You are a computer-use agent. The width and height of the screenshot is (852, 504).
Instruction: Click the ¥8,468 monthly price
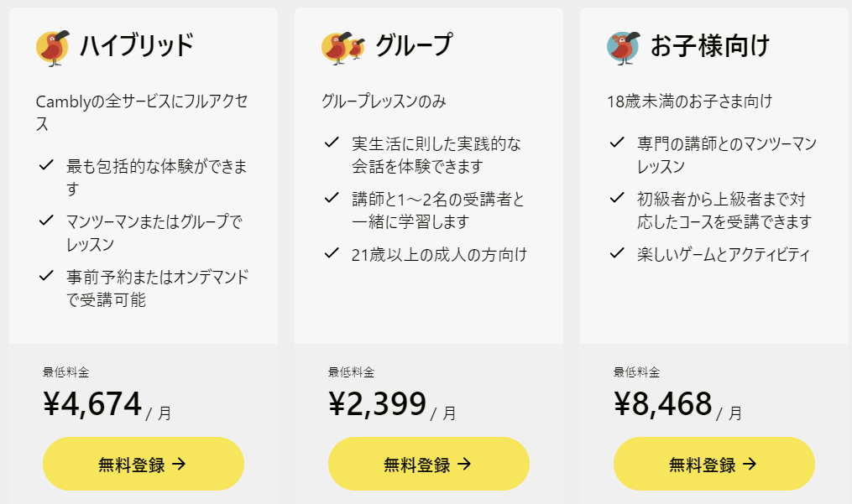[x=663, y=404]
